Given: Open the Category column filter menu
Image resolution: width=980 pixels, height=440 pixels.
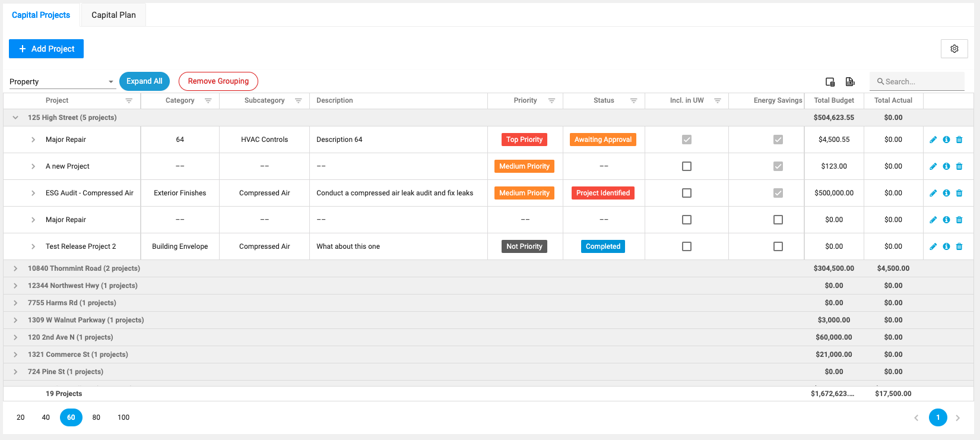Looking at the screenshot, I should (208, 101).
